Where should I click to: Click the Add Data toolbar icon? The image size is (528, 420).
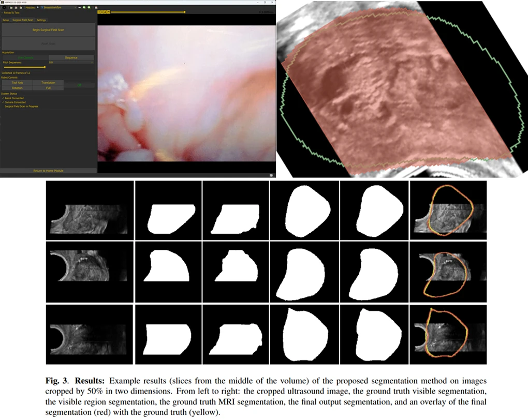click(x=11, y=7)
